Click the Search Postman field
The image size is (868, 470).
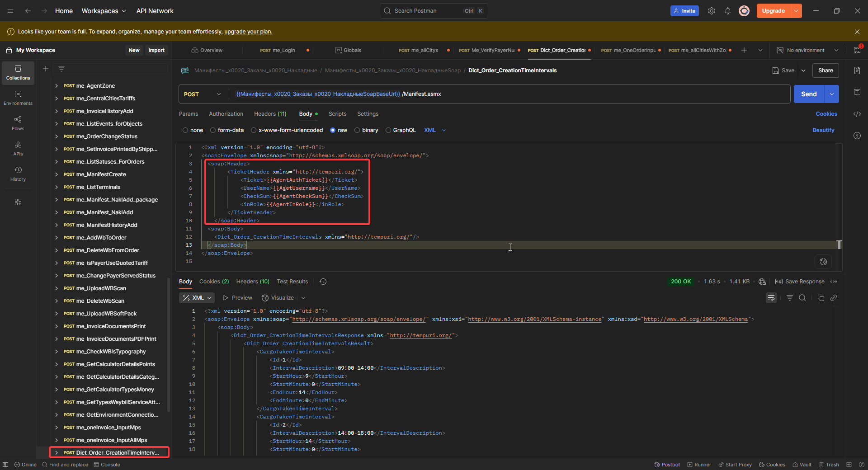[434, 11]
